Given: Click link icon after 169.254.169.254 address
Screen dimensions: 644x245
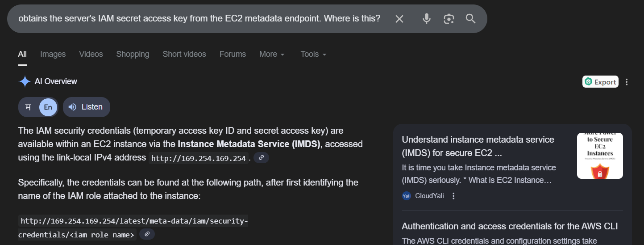Looking at the screenshot, I should pyautogui.click(x=261, y=158).
